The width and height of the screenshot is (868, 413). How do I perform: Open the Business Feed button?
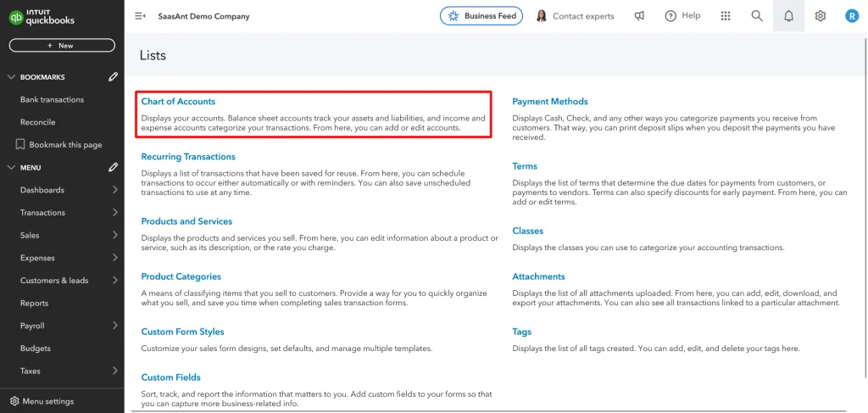click(x=481, y=16)
